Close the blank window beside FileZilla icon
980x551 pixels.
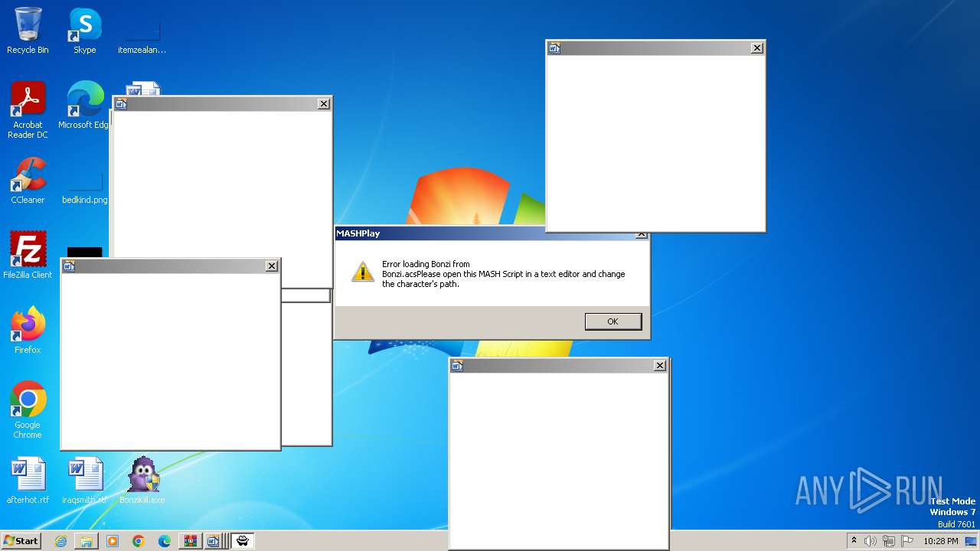pos(272,266)
